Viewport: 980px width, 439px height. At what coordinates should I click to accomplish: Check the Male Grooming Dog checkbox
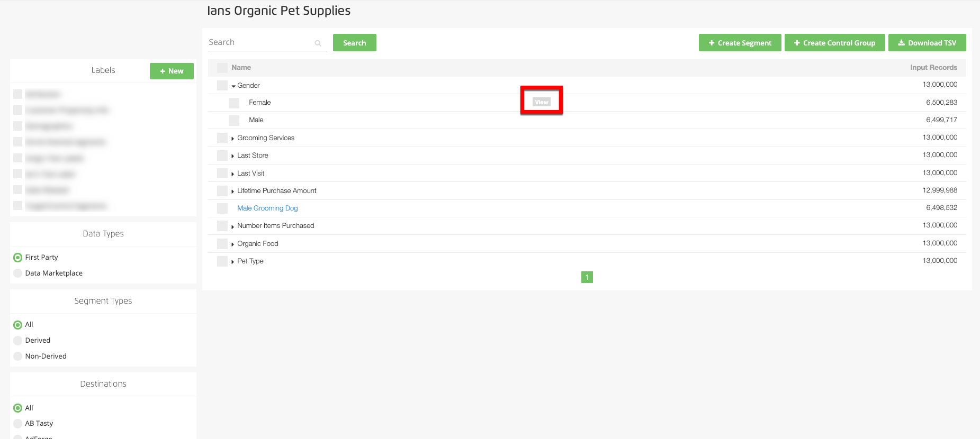[x=222, y=208]
